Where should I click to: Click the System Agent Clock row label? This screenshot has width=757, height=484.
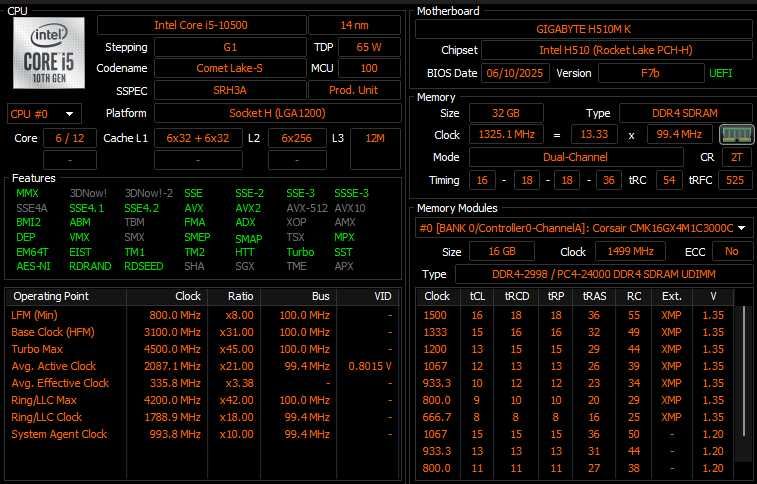59,434
